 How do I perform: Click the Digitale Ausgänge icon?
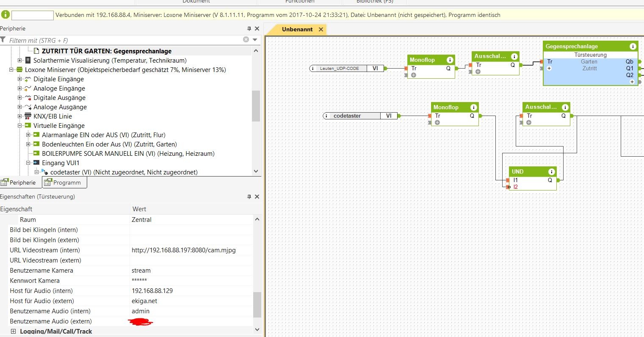coord(28,97)
